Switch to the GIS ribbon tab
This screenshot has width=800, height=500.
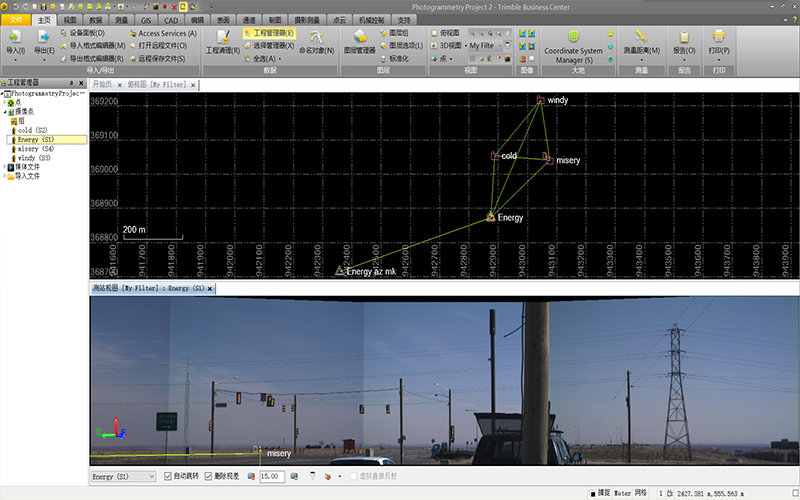coord(146,20)
